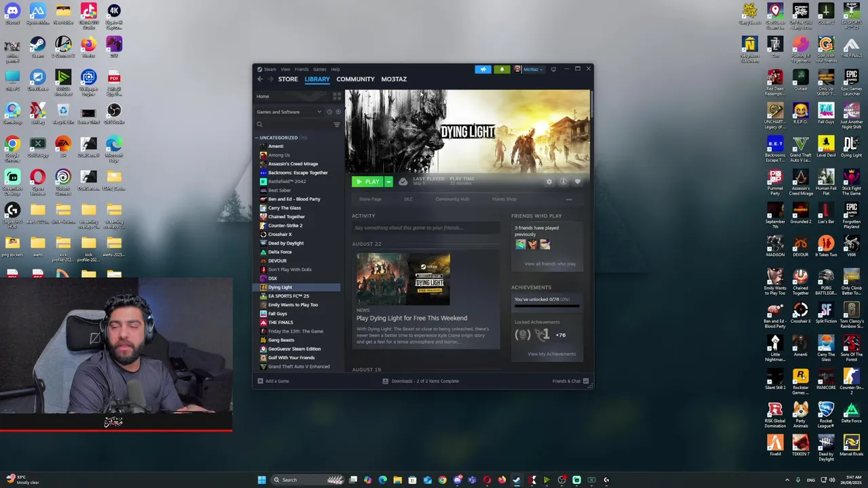
Task: Select Dead by Daylight in library list
Action: pos(285,243)
